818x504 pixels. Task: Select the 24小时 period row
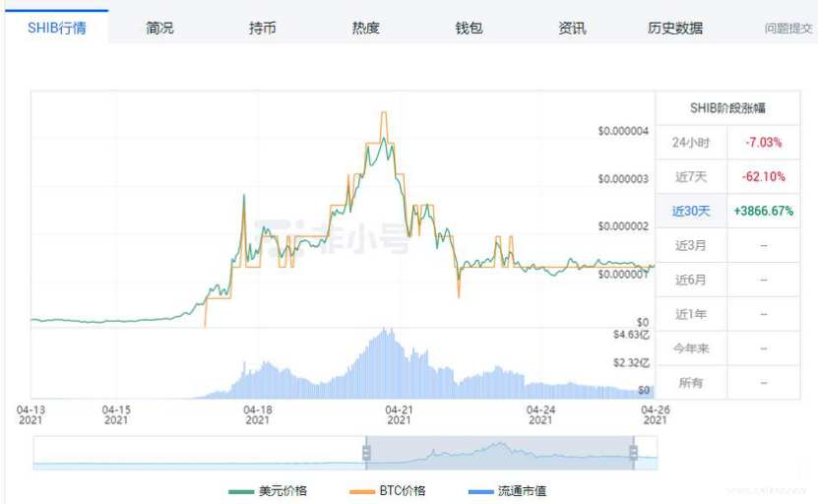pyautogui.click(x=690, y=142)
